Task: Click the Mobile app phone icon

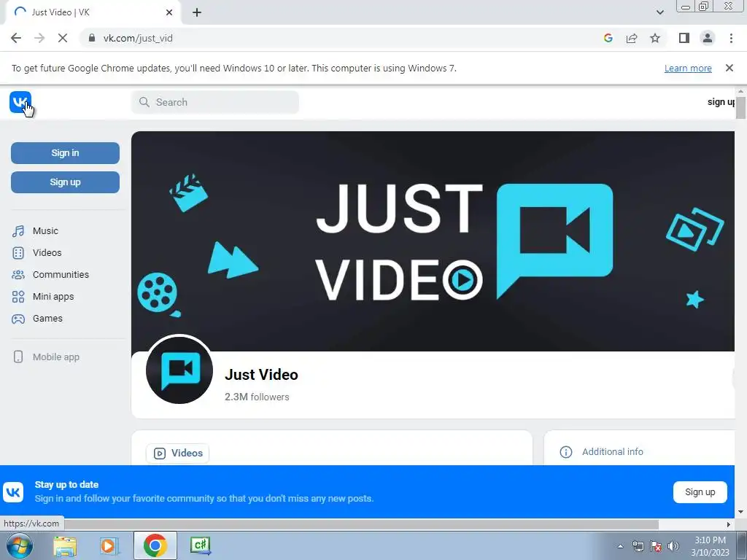Action: [x=18, y=357]
